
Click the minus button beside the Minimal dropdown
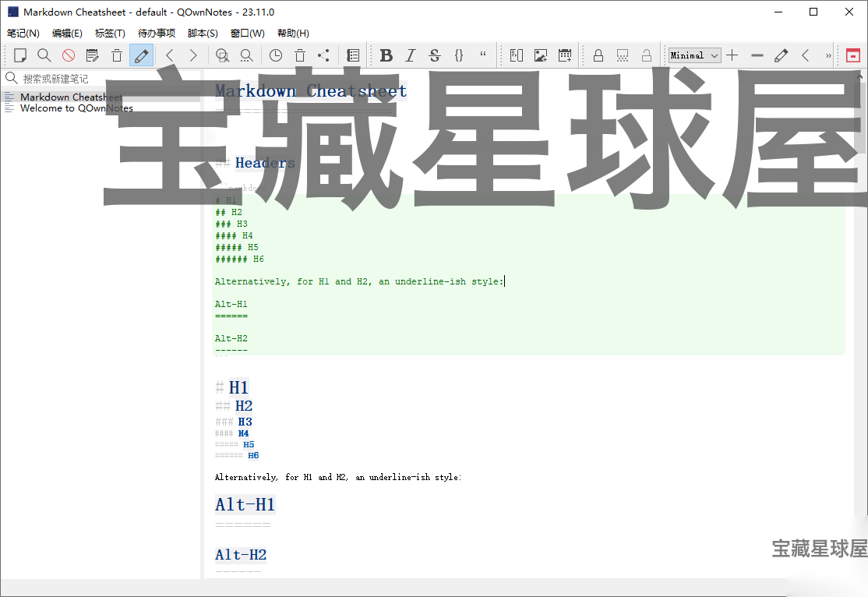point(757,55)
